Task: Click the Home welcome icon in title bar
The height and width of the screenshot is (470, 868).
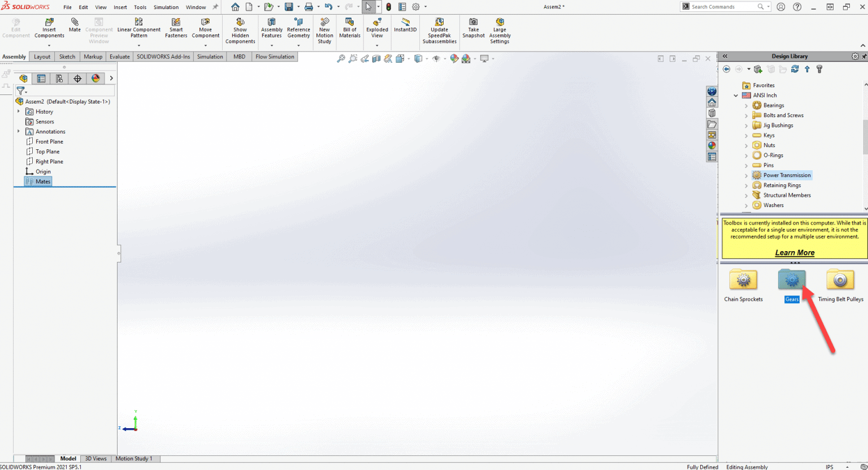Action: click(x=236, y=7)
